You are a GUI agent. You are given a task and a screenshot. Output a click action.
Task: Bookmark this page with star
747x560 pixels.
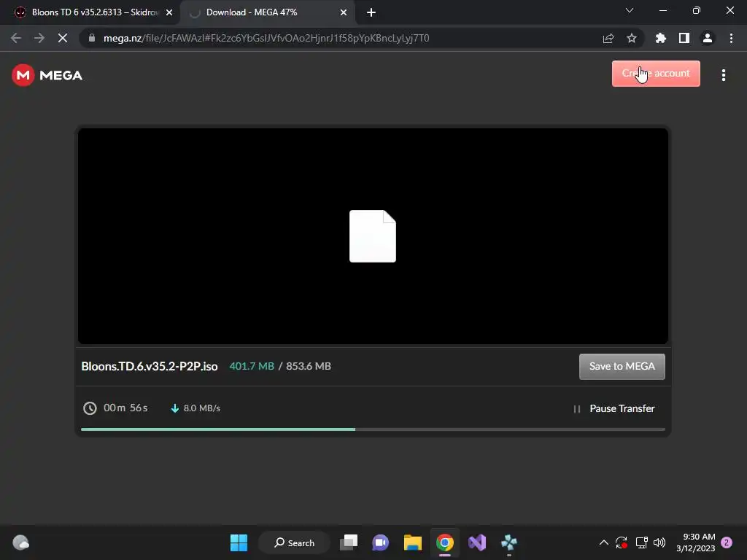632,38
